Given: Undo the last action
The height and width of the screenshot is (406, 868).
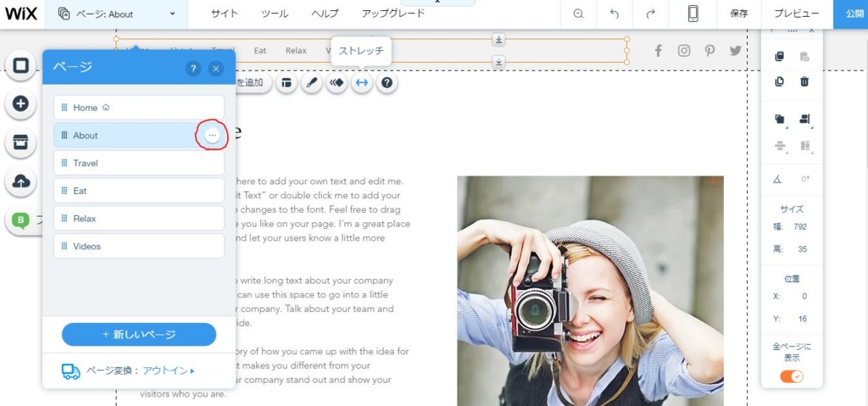Looking at the screenshot, I should (614, 14).
